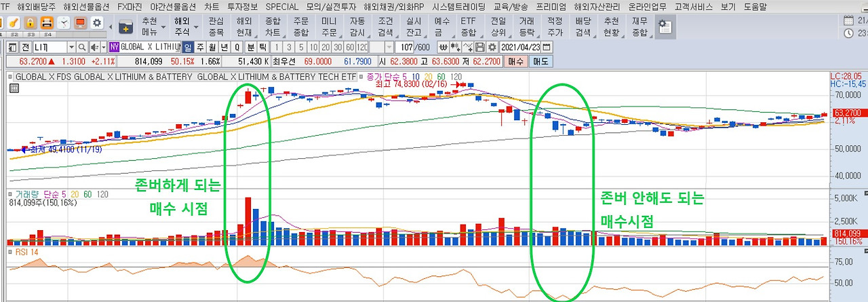Viewport: 868px width, 302px height.
Task: Open toolbar settings icon after 재무종합
Action: [x=665, y=27]
